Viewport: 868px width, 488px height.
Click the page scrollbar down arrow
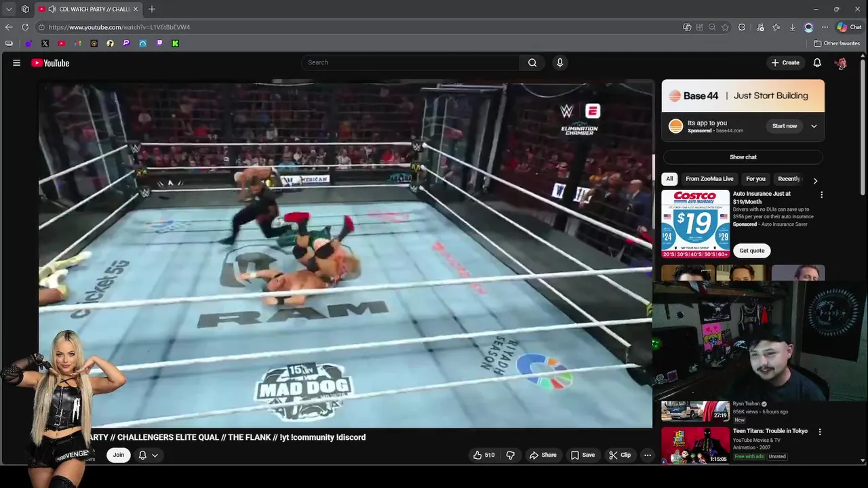pos(863,460)
